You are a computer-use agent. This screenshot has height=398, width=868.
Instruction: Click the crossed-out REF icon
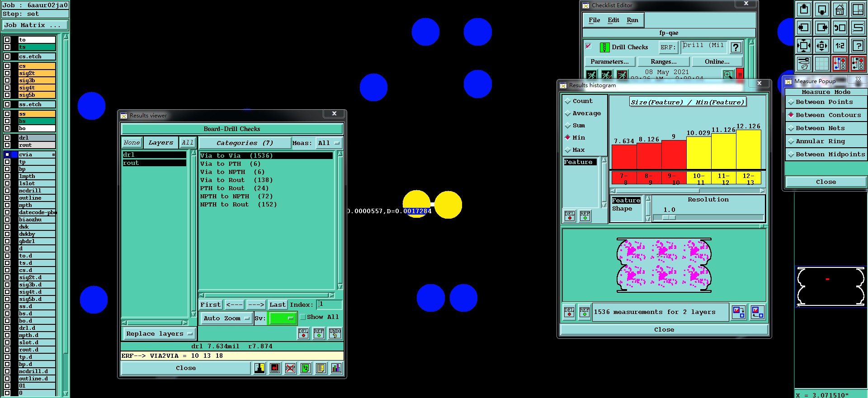[290, 368]
